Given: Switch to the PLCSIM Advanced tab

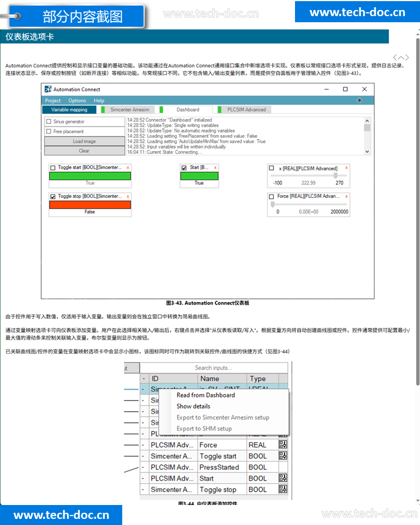Looking at the screenshot, I should (244, 109).
